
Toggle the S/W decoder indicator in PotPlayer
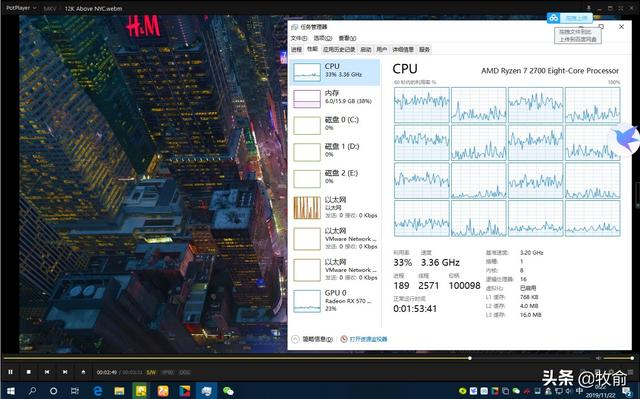coord(151,372)
